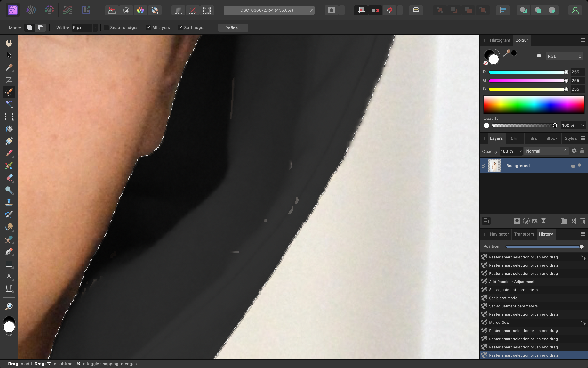Image resolution: width=588 pixels, height=368 pixels.
Task: Open colour opacity 100% dropdown arrow
Action: tap(583, 125)
